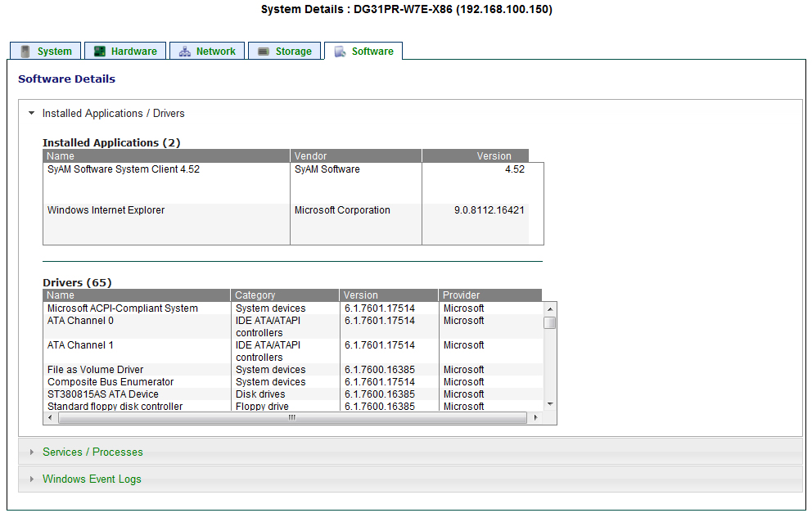Click the drivers horizontal scrollbar thumb

tap(291, 417)
